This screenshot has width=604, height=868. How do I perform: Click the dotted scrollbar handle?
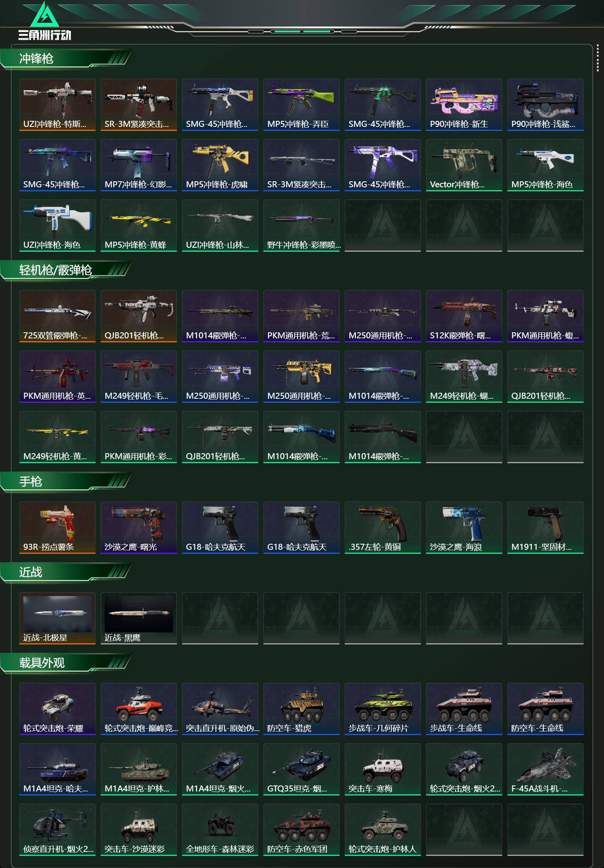[x=598, y=59]
